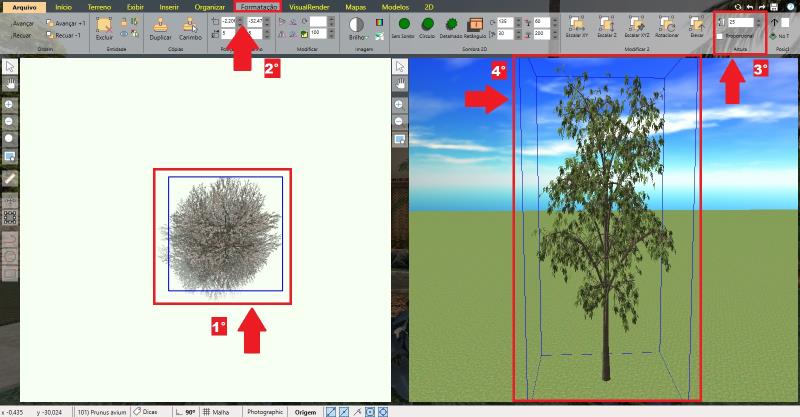Select Círculo shadow shape

coord(426,23)
